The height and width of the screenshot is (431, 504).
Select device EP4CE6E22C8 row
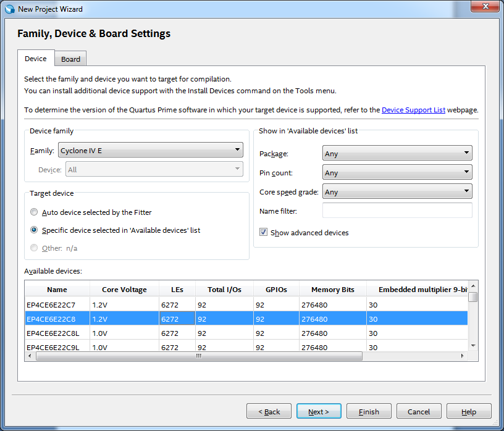(x=246, y=319)
